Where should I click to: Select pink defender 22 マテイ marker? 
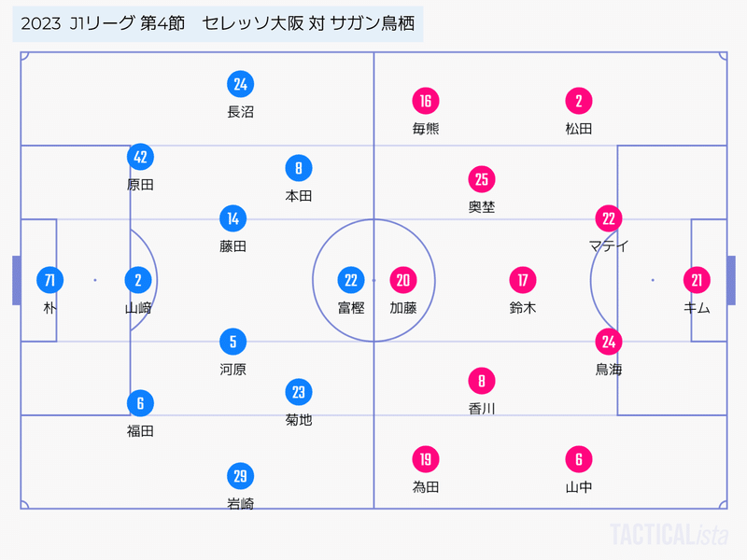(609, 218)
